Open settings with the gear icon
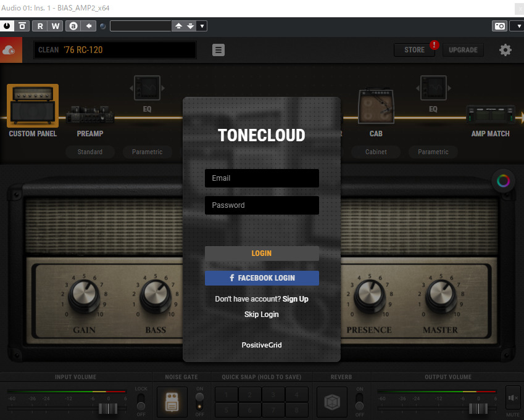The height and width of the screenshot is (420, 524). [505, 50]
